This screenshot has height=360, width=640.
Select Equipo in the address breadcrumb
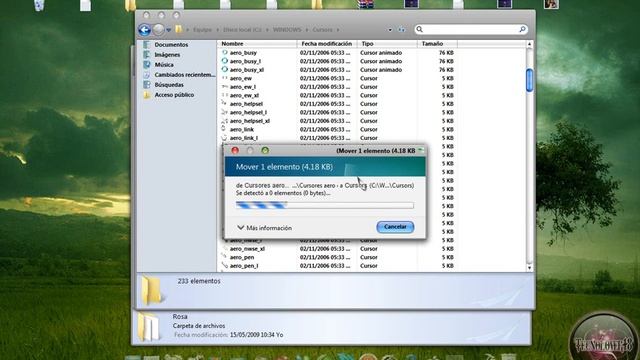(x=202, y=30)
